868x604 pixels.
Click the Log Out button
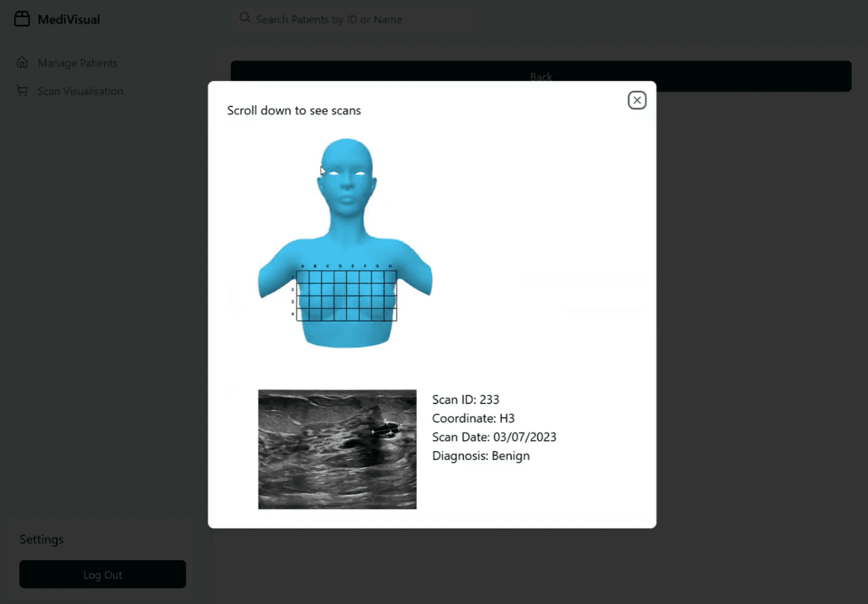point(103,574)
